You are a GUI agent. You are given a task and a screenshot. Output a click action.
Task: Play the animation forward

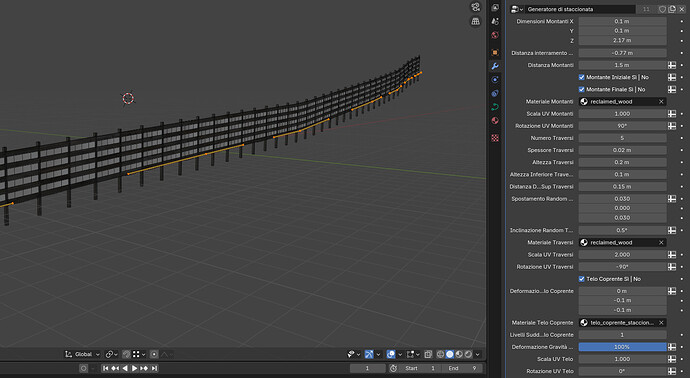coord(135,368)
